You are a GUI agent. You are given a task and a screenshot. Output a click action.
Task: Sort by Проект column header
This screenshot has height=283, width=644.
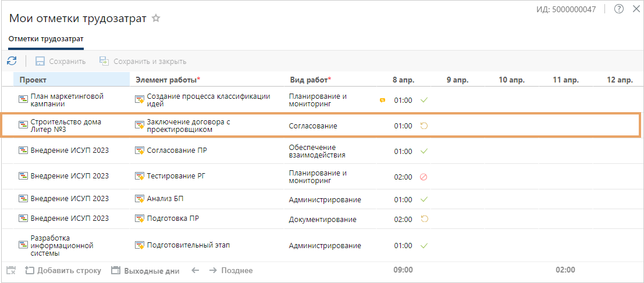(x=33, y=80)
